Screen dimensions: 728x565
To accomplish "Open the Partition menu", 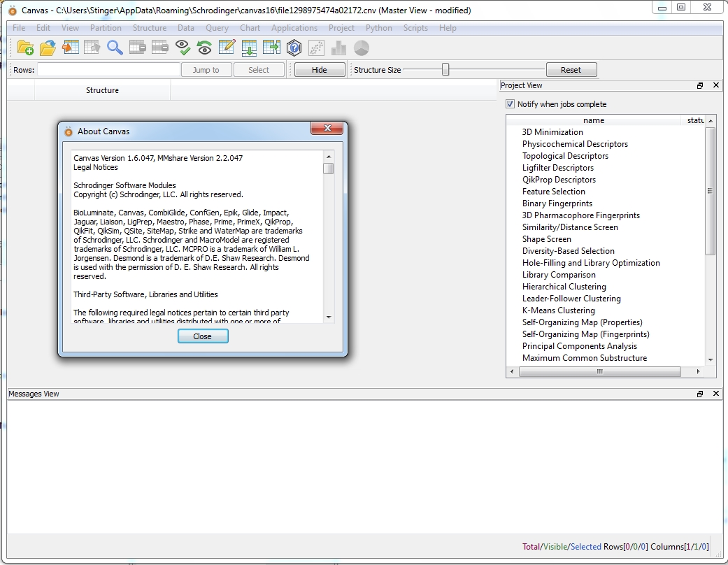I will click(x=106, y=28).
